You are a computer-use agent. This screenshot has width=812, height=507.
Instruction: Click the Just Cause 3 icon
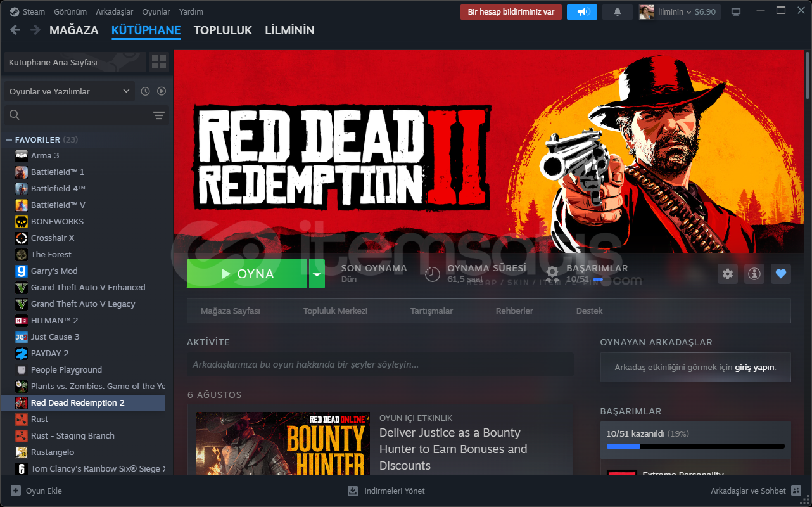click(22, 337)
